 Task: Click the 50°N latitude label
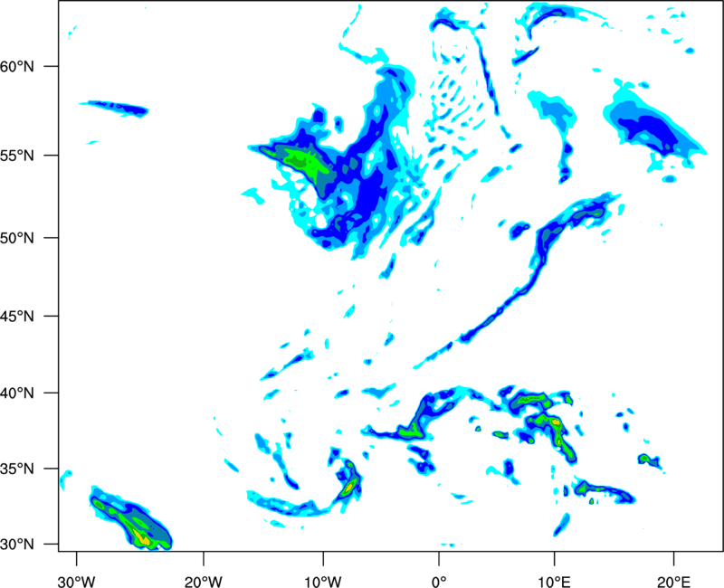(17, 238)
